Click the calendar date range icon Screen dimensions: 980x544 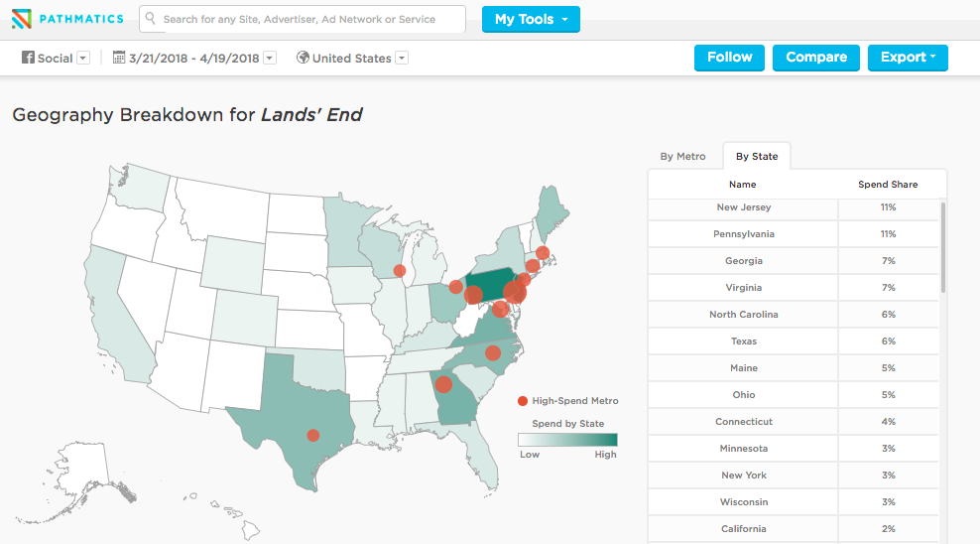point(119,58)
